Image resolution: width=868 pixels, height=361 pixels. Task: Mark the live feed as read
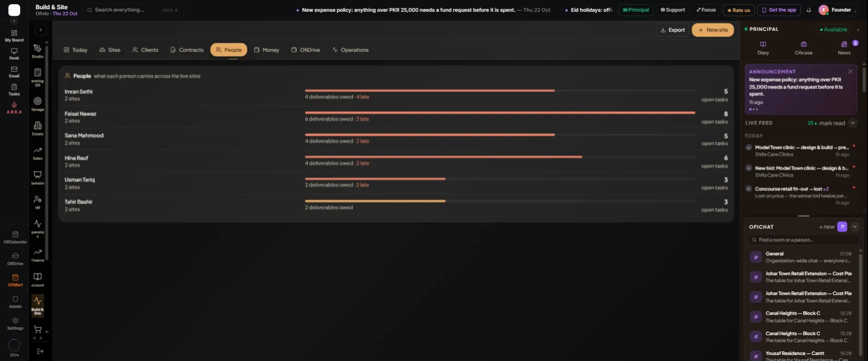pos(832,123)
